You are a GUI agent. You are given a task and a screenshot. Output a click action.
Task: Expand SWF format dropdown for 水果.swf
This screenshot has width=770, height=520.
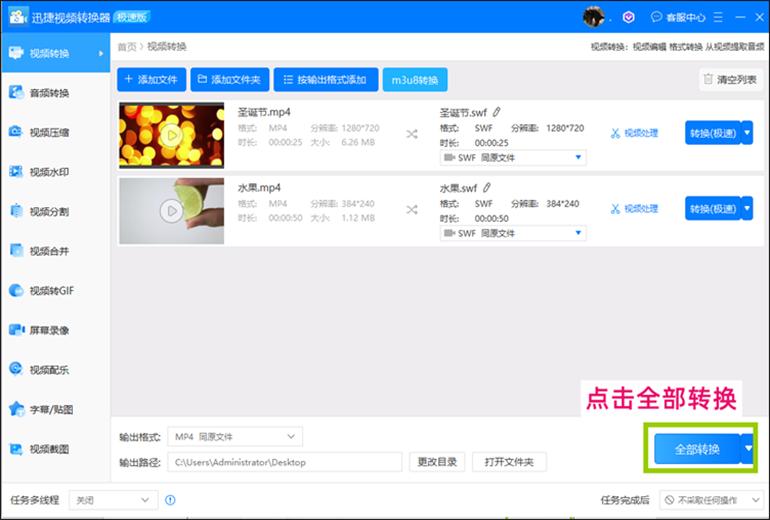pyautogui.click(x=513, y=233)
